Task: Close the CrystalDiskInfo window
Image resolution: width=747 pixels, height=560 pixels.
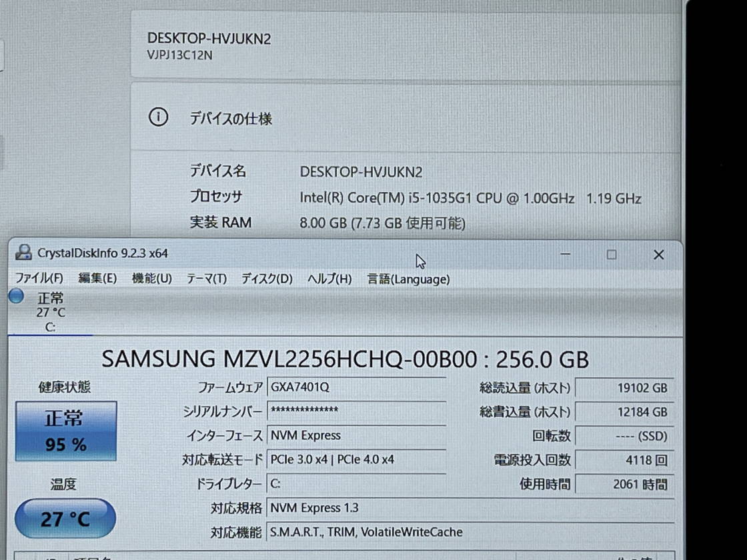Action: pos(658,255)
